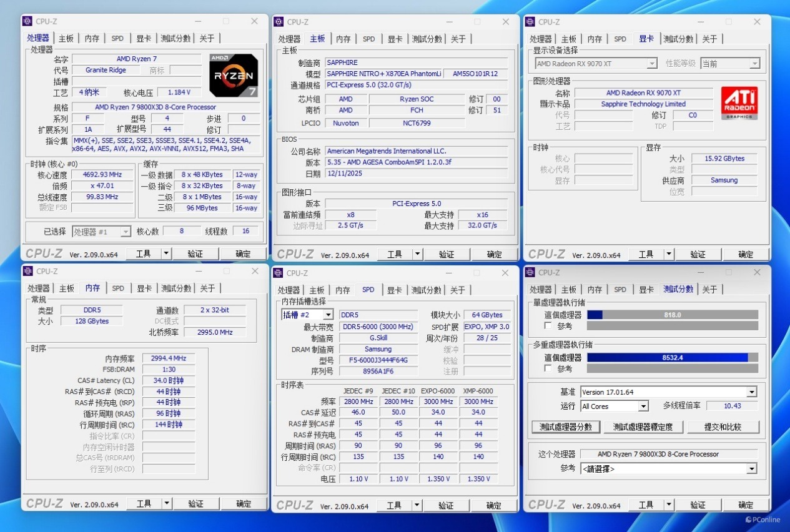Click 确定 in the SAPPHIRE mainboard window

tap(495, 254)
